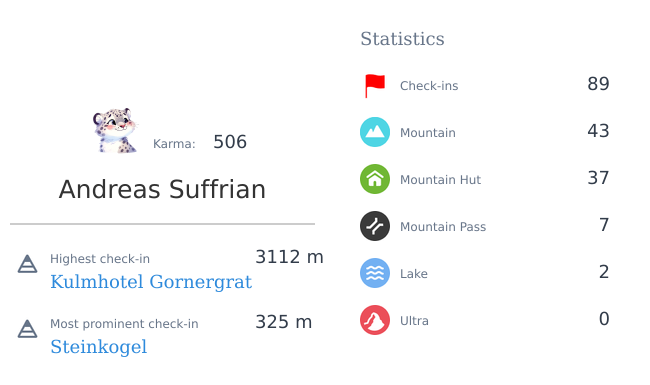Screen dimensions: 650x385
Task: Click the Karma value 506
Action: coord(230,142)
